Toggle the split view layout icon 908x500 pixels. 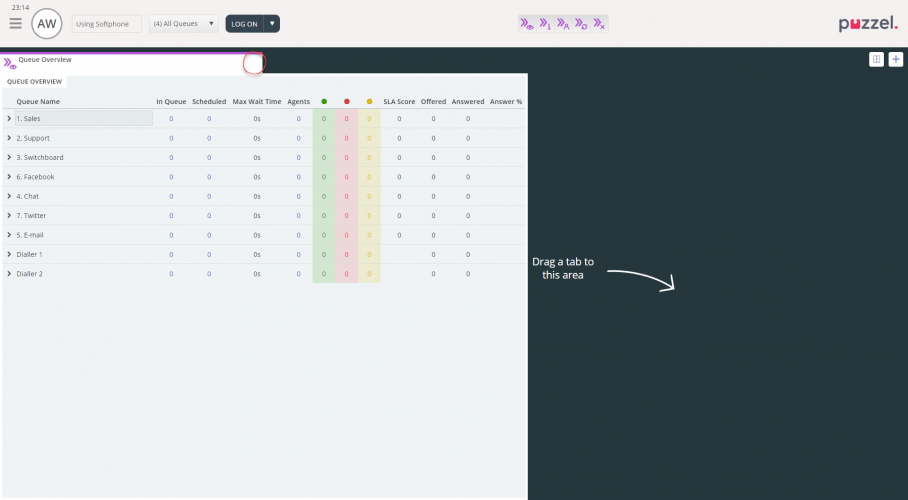(x=876, y=60)
